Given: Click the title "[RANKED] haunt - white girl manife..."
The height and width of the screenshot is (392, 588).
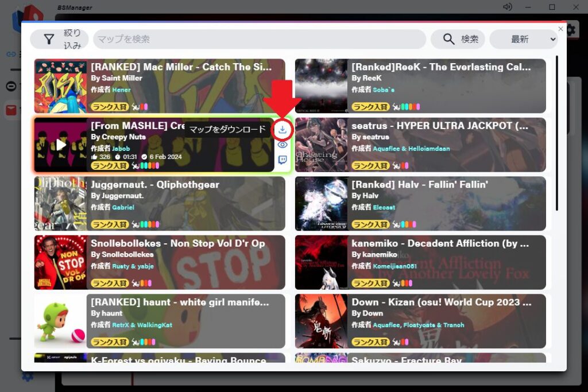Looking at the screenshot, I should (180, 302).
